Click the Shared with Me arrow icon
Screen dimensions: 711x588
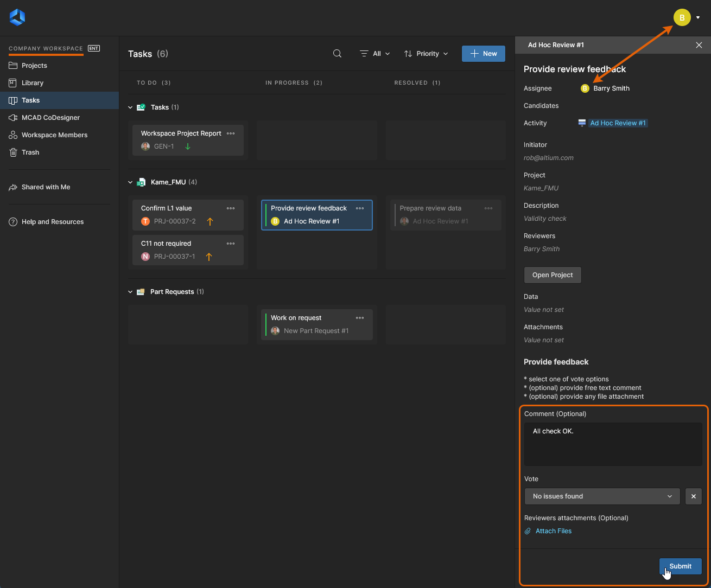point(13,187)
